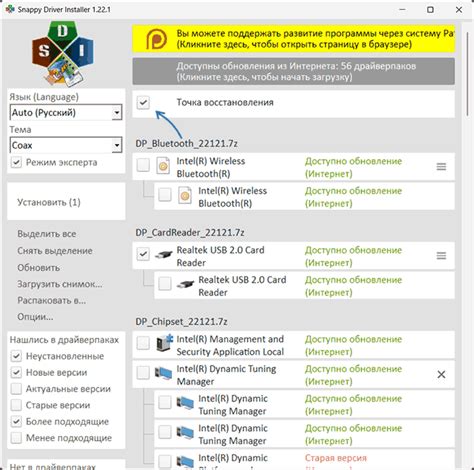Click Выделить все in the side menu
This screenshot has height=470, width=474.
47,234
